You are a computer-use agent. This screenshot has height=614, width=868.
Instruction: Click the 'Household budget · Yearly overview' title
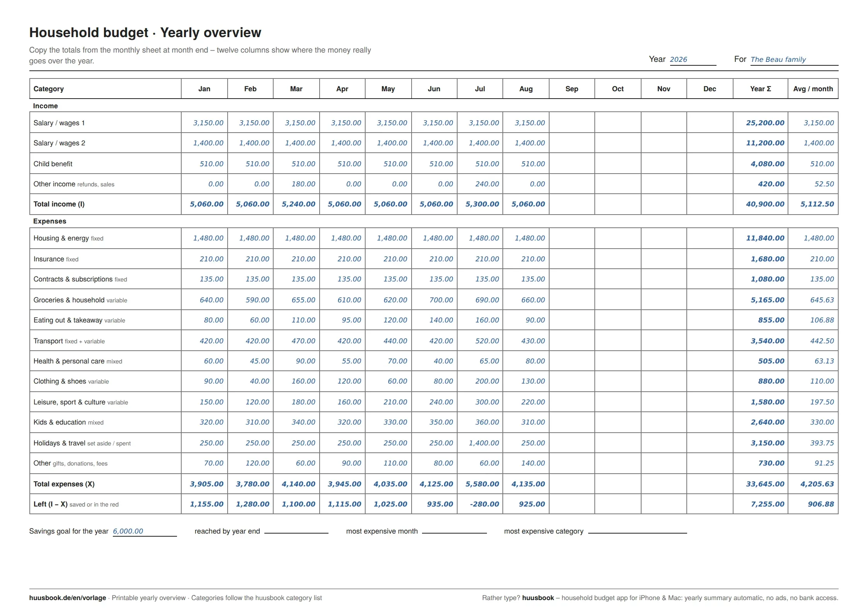coord(145,32)
